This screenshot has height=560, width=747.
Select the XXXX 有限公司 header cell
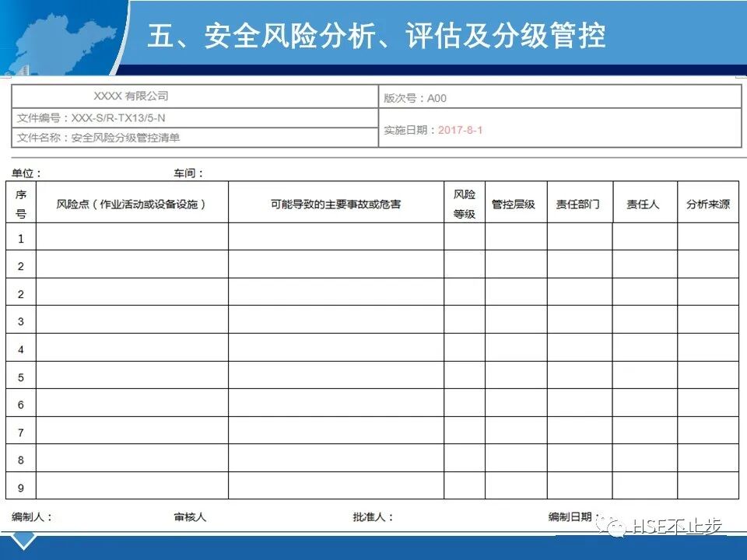click(195, 96)
